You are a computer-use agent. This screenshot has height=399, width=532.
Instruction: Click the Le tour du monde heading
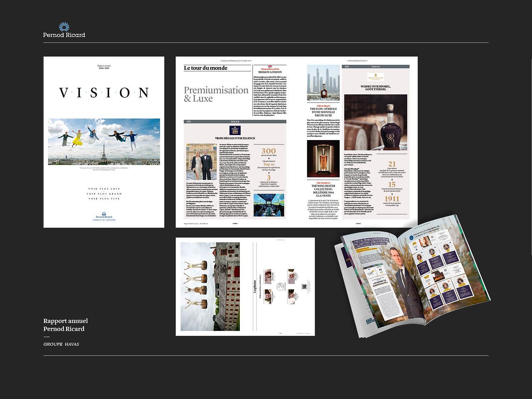pos(206,68)
